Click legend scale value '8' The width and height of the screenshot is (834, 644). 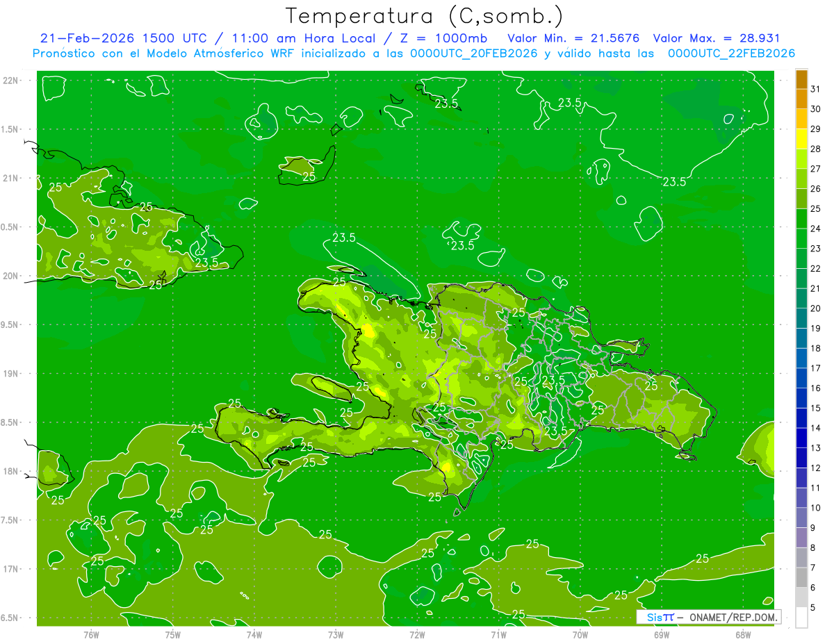coord(812,547)
